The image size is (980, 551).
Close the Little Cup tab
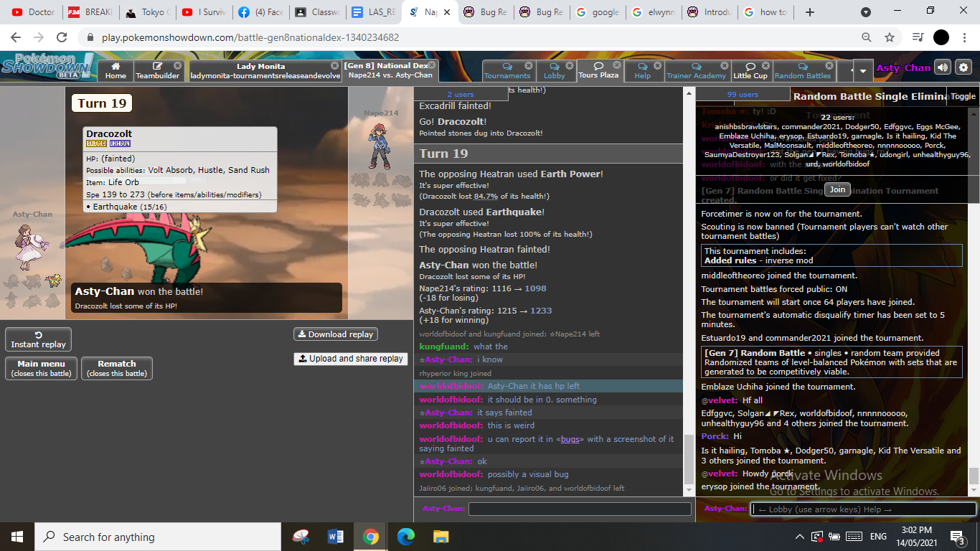coord(765,66)
